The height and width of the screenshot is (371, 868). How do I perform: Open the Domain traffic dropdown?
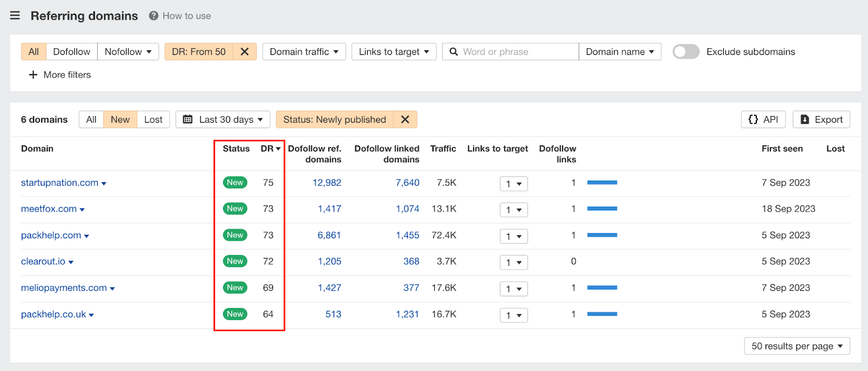(304, 52)
